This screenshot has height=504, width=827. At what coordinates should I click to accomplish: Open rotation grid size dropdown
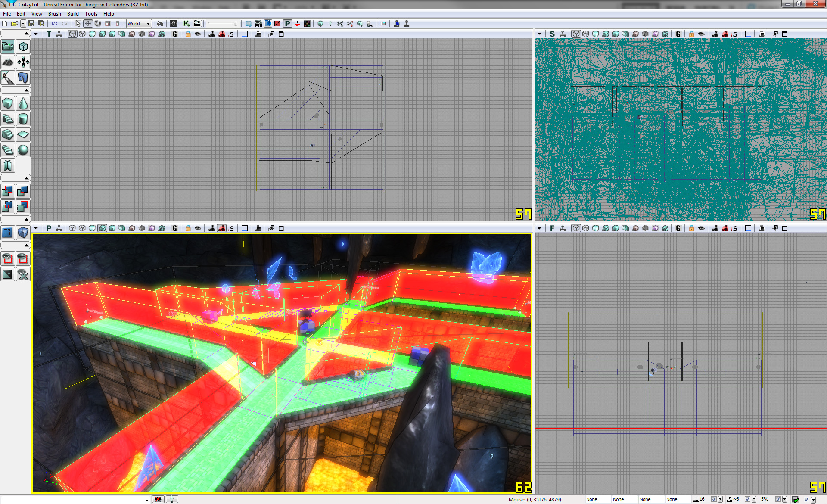(x=754, y=499)
